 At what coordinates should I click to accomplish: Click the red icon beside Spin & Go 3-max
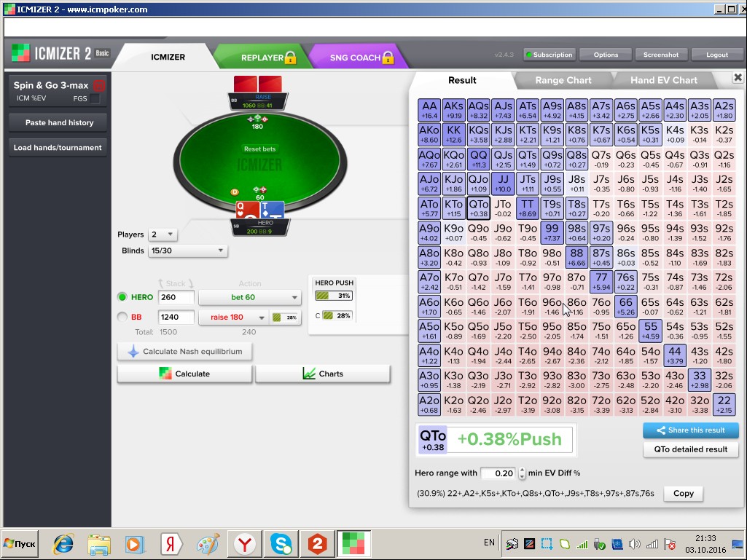point(99,86)
